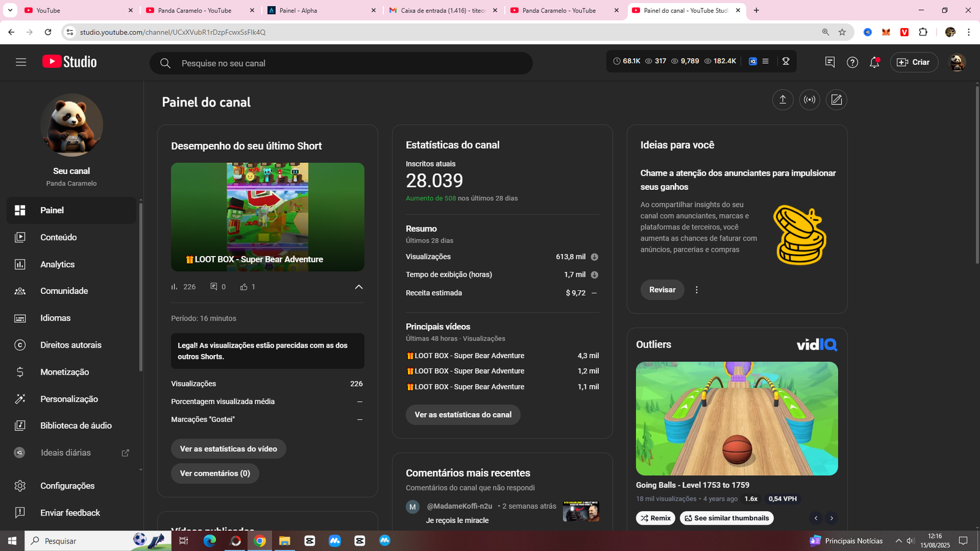Go to next outlier with right arrow
Screen dimensions: 980x551
click(832, 518)
